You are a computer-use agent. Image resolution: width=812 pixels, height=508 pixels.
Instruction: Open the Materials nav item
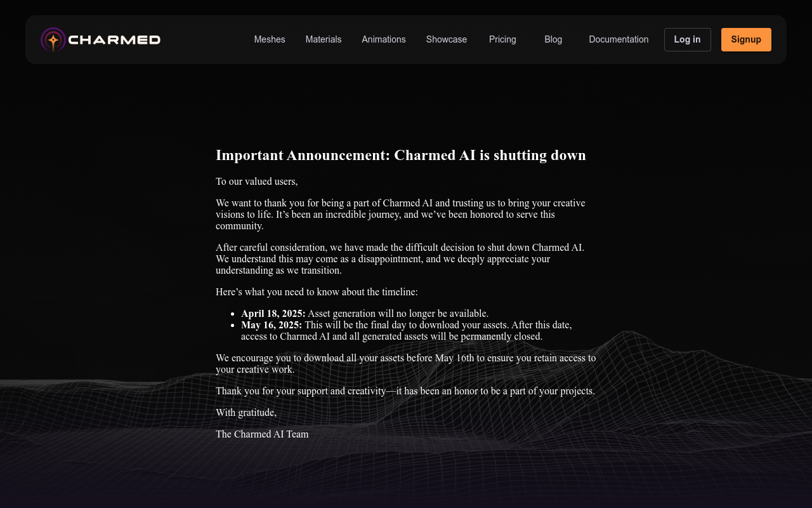click(x=324, y=39)
